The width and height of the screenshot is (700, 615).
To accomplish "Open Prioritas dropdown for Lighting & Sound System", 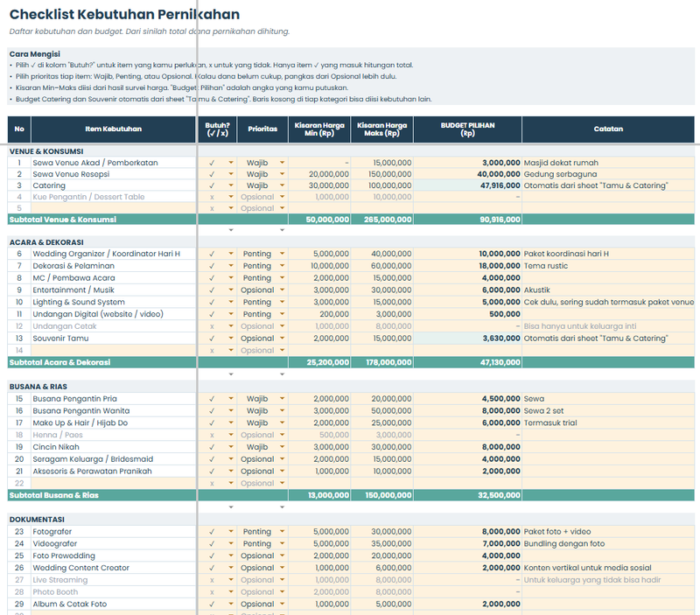I will 282,302.
